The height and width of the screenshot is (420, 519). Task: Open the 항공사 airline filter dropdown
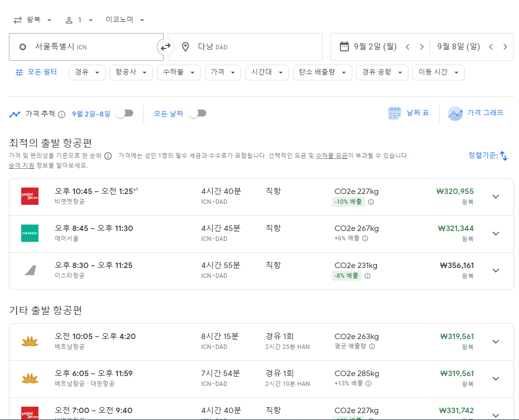pos(131,72)
